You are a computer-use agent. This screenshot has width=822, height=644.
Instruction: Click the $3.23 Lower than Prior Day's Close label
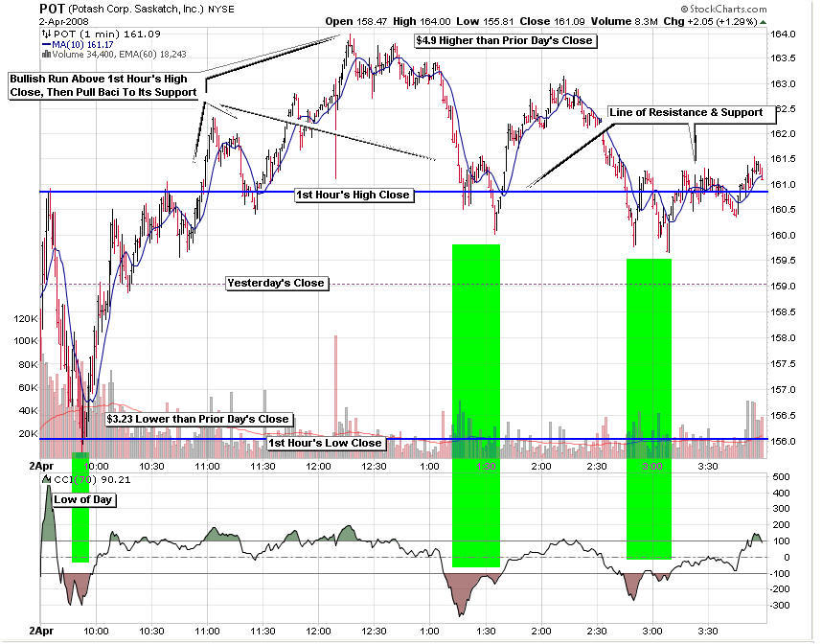[x=197, y=419]
